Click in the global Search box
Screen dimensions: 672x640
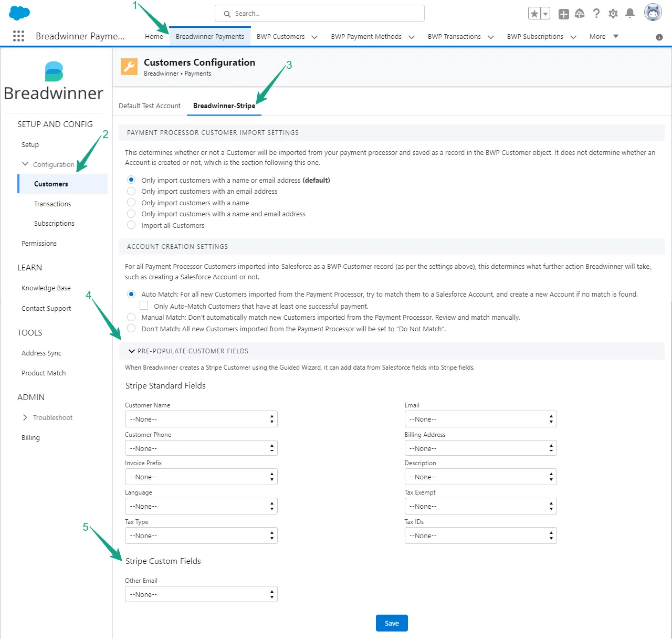click(319, 13)
